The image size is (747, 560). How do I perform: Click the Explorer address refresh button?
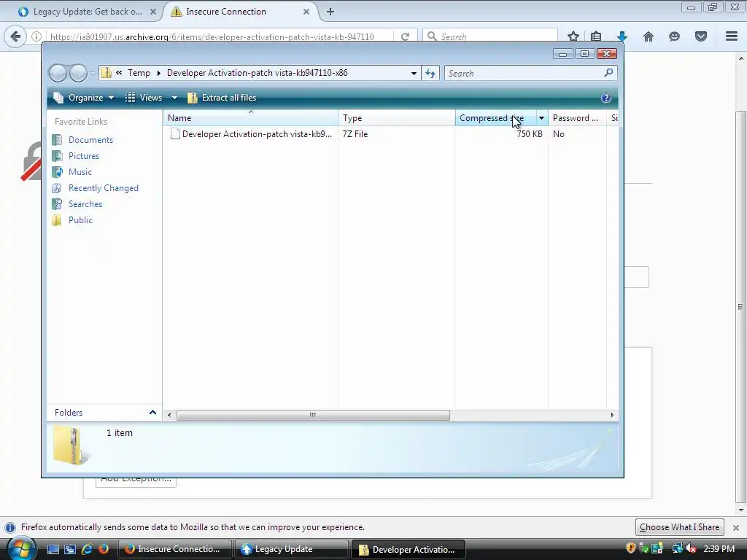click(x=430, y=74)
